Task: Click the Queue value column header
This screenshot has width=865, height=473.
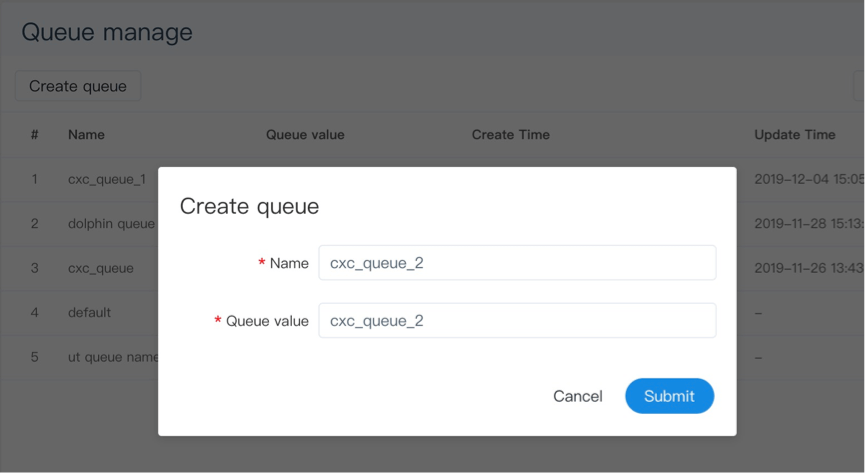Action: 305,135
